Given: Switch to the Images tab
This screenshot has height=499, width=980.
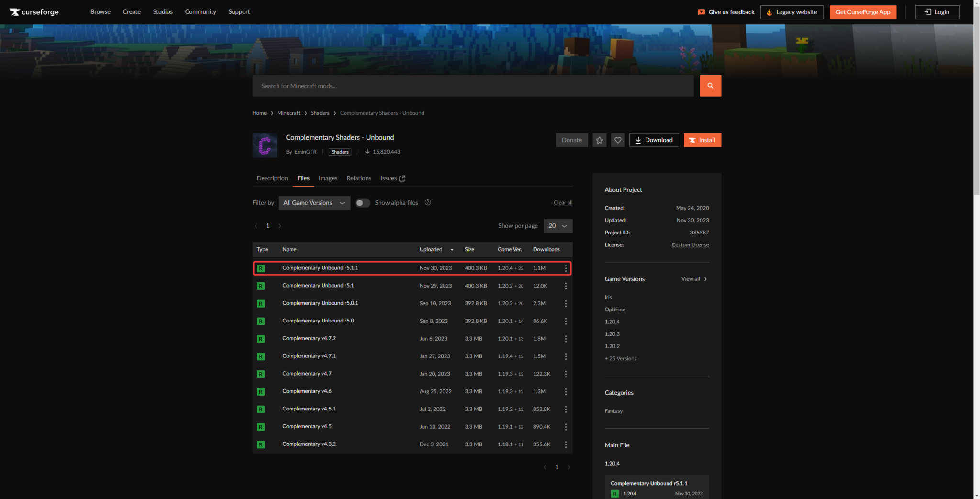Looking at the screenshot, I should tap(328, 178).
